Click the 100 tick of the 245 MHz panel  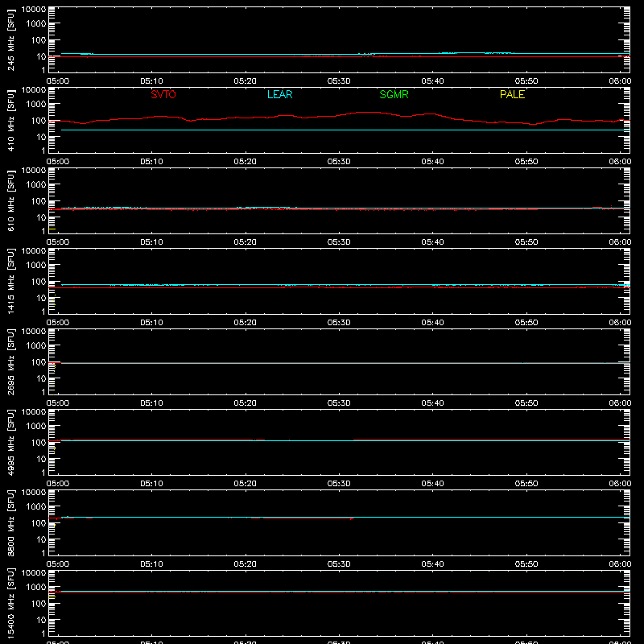pyautogui.click(x=38, y=40)
